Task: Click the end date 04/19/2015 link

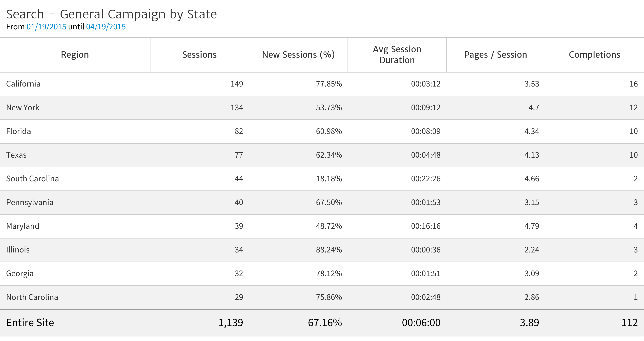Action: [106, 27]
